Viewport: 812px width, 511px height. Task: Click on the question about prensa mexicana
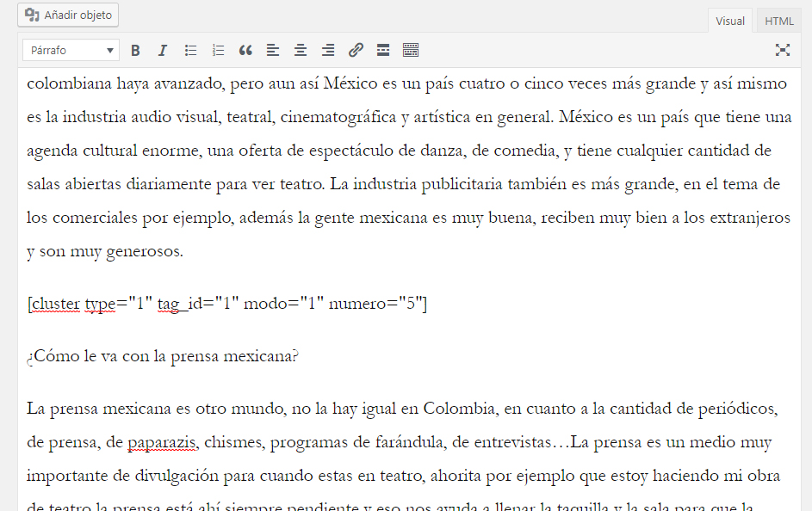pos(163,356)
